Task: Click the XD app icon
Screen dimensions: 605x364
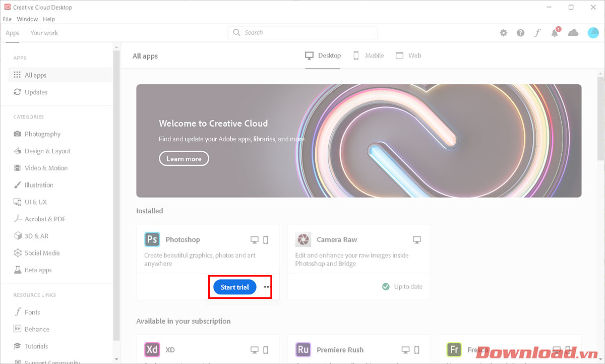Action: [152, 349]
